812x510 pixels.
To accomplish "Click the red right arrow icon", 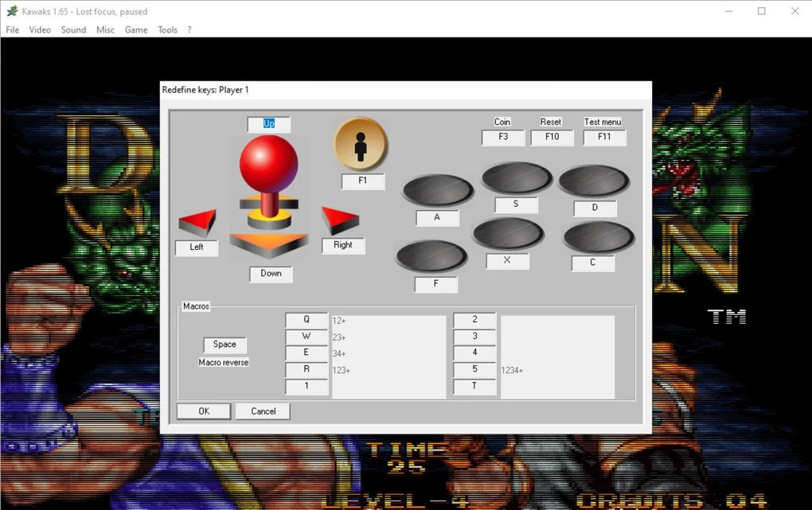I will 340,220.
